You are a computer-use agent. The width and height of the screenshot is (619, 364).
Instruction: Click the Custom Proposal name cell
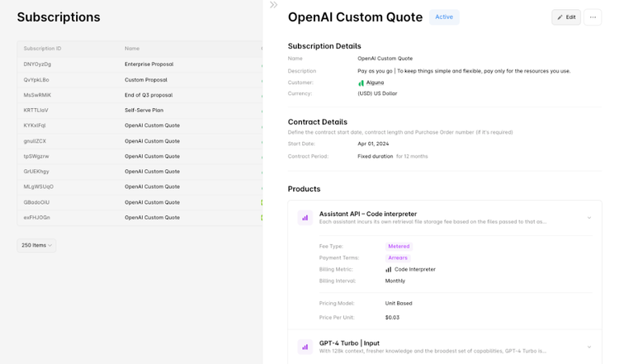[145, 80]
